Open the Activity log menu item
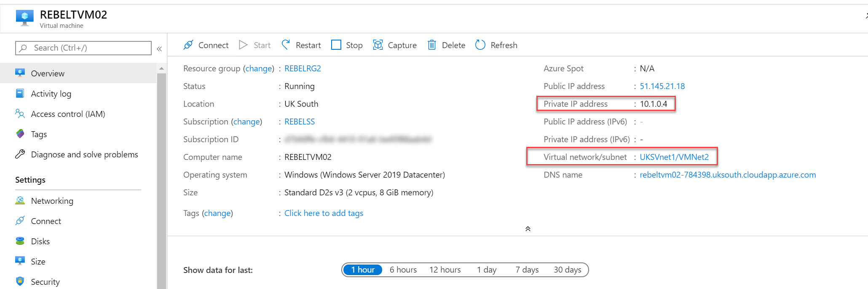Image resolution: width=868 pixels, height=289 pixels. pos(78,93)
